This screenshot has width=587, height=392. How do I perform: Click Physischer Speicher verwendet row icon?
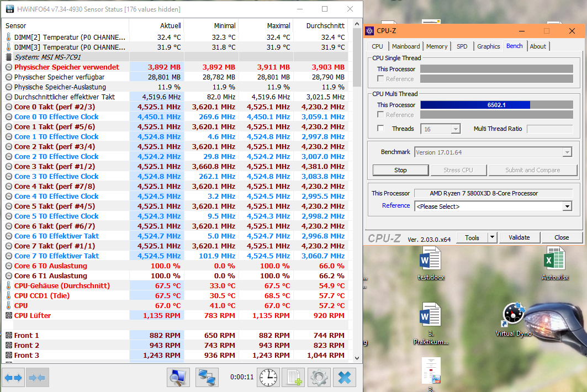9,67
